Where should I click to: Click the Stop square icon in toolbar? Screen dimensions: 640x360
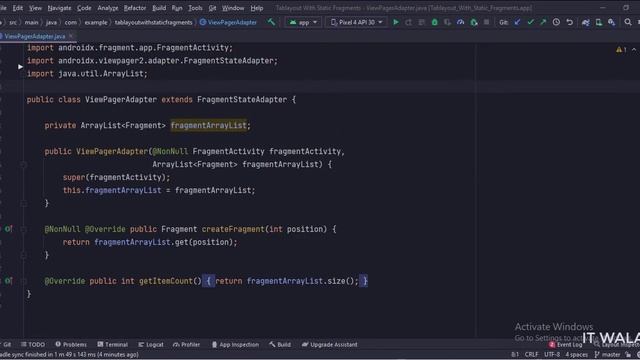coord(487,22)
